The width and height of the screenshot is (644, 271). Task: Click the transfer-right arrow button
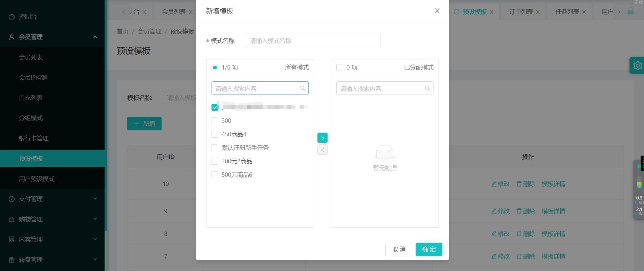point(322,138)
